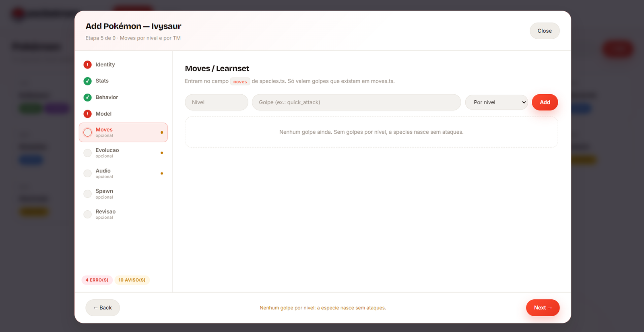644x332 pixels.
Task: Open the Model step
Action: [123, 114]
